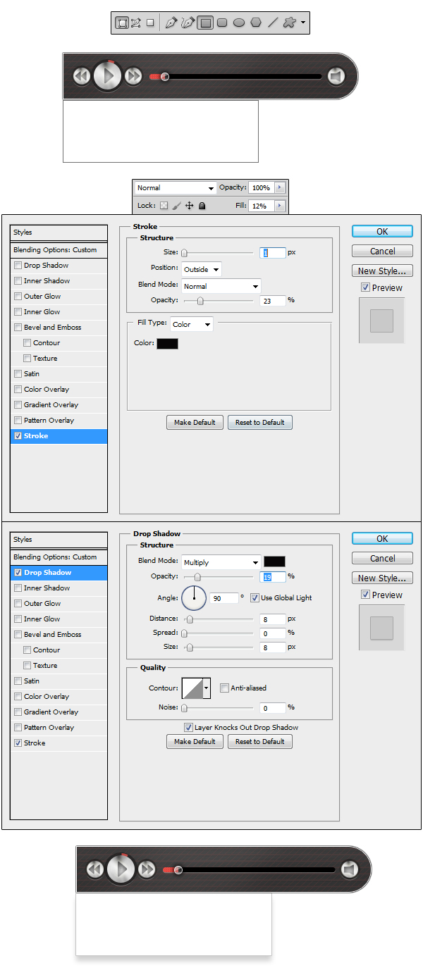Open Styles in the Drop Shadow dialog
Image resolution: width=423 pixels, height=980 pixels.
pos(59,540)
